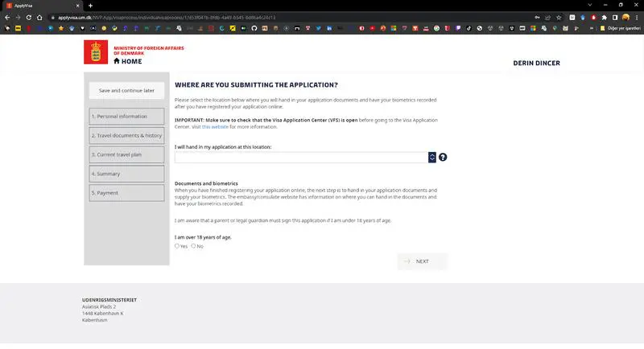Click the application location select field
The width and height of the screenshot is (644, 349).
[x=301, y=157]
